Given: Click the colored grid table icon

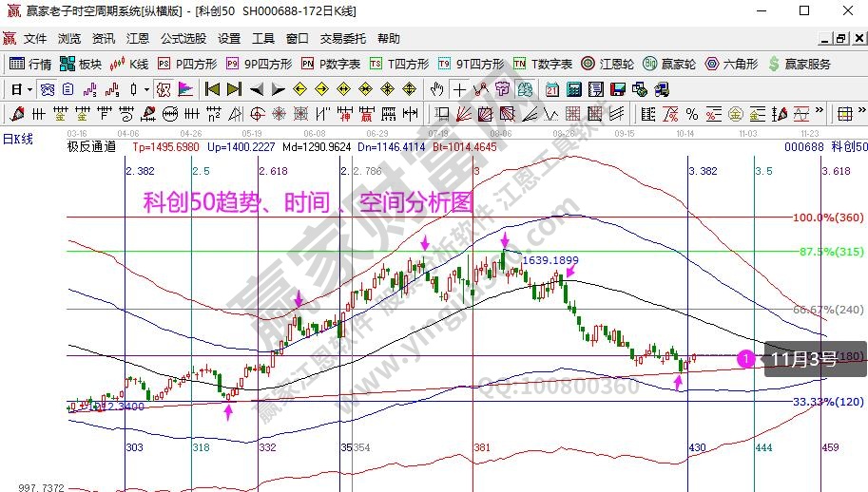Looking at the screenshot, I should (x=845, y=114).
